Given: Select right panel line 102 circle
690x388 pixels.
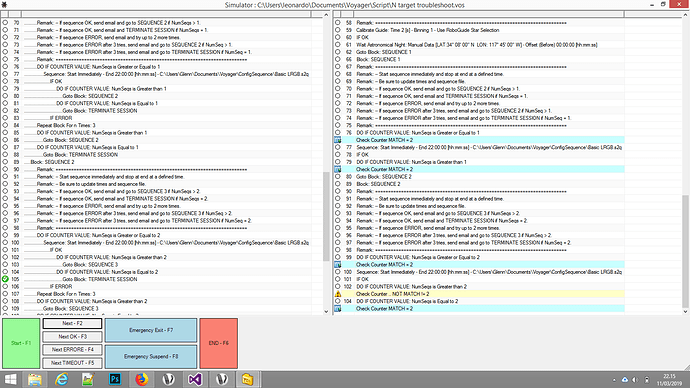Looking at the screenshot, I should point(338,286).
